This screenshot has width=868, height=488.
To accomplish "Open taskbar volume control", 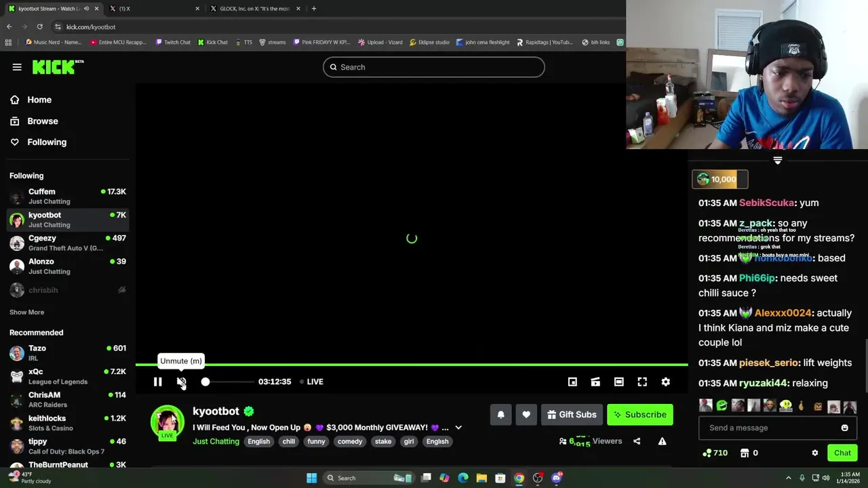I will pos(826,478).
